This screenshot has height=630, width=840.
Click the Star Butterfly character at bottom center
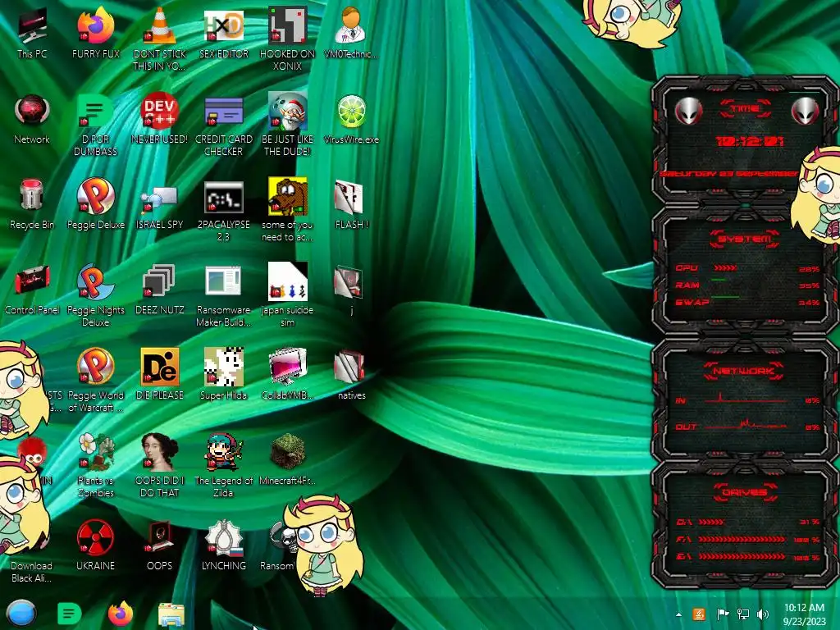pyautogui.click(x=323, y=545)
